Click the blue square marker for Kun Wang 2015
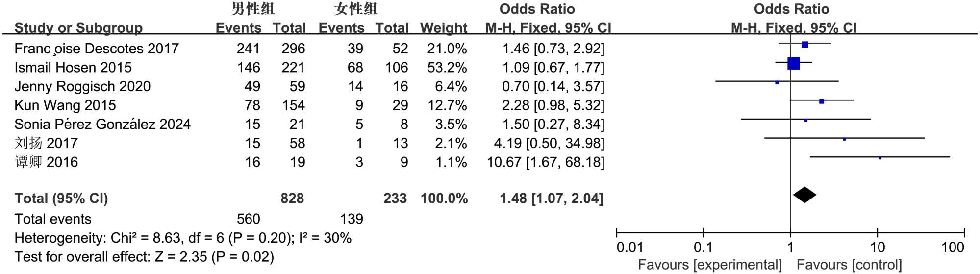Image resolution: width=980 pixels, height=274 pixels. click(x=822, y=101)
